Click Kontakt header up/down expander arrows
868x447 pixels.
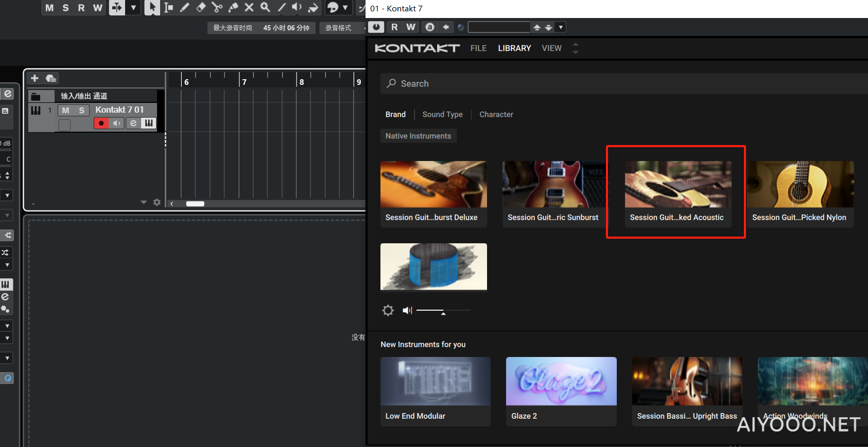(576, 48)
